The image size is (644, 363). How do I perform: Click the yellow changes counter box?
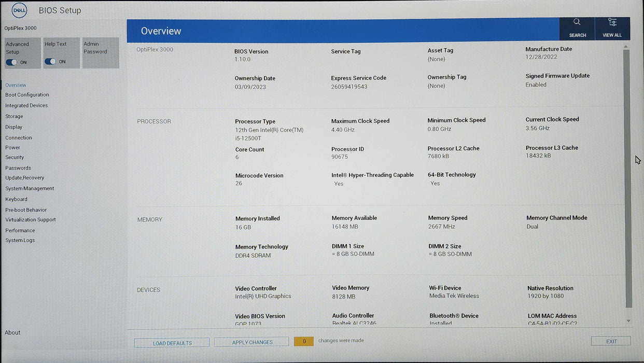[x=304, y=341]
